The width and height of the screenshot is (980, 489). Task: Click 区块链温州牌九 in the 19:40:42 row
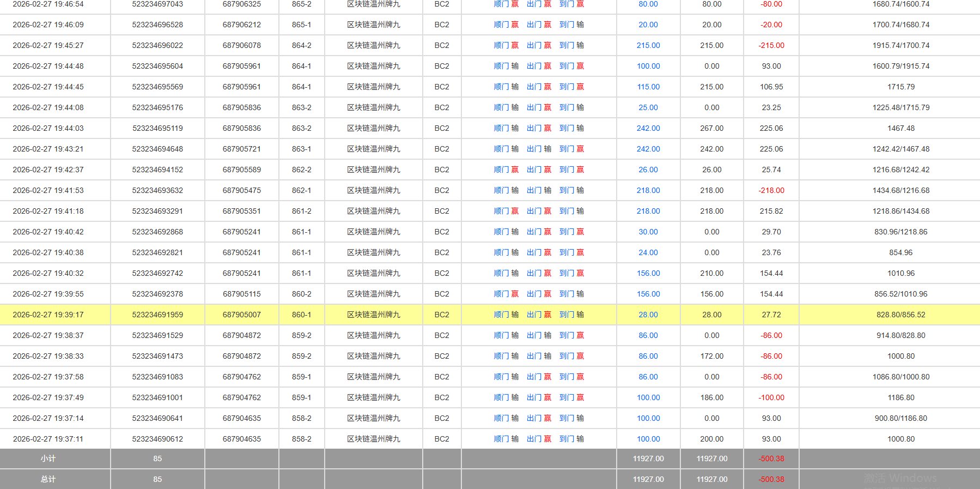[x=373, y=232]
